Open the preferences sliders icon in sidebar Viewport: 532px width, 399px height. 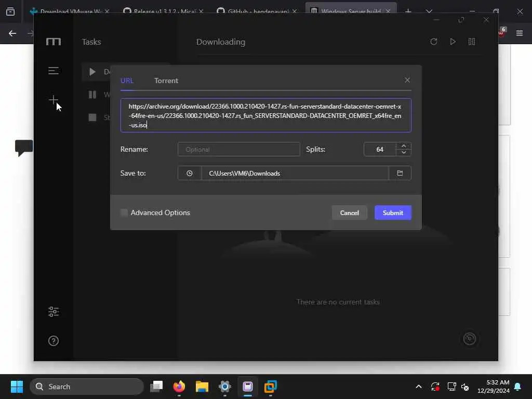coord(54,312)
